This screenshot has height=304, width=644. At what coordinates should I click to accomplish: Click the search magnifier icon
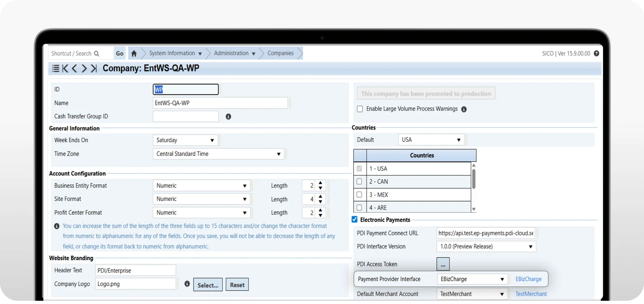point(96,53)
